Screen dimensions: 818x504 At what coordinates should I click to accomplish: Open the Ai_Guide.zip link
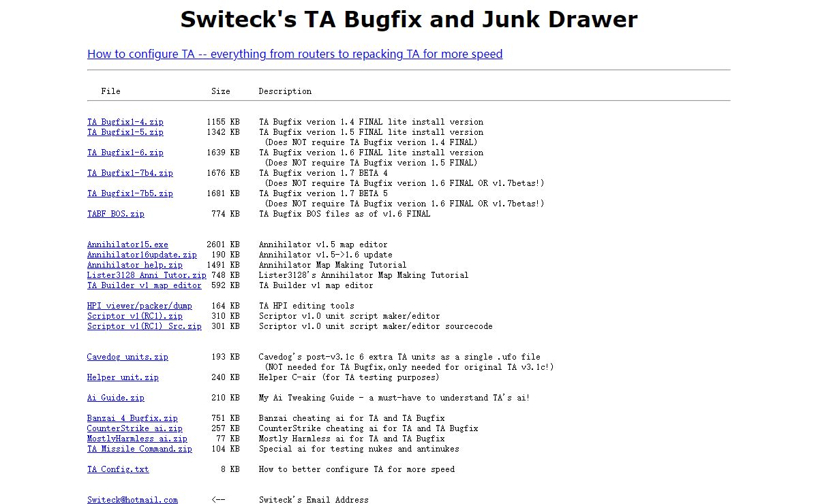coord(116,398)
